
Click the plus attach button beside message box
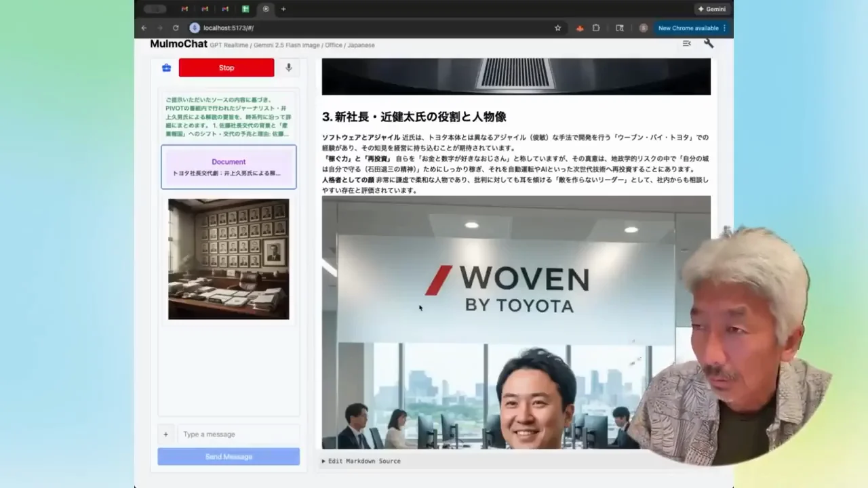click(x=165, y=434)
